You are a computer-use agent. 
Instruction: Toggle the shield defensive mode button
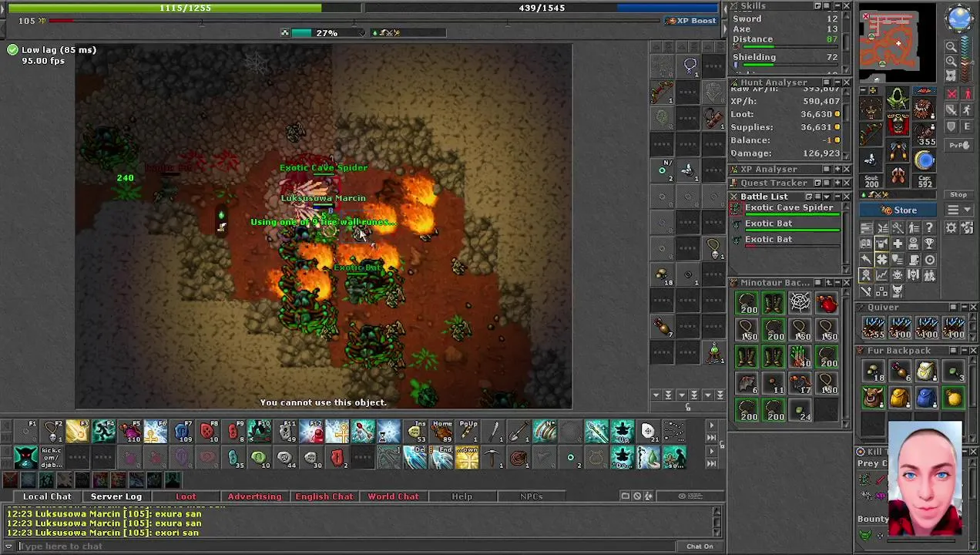(x=951, y=126)
